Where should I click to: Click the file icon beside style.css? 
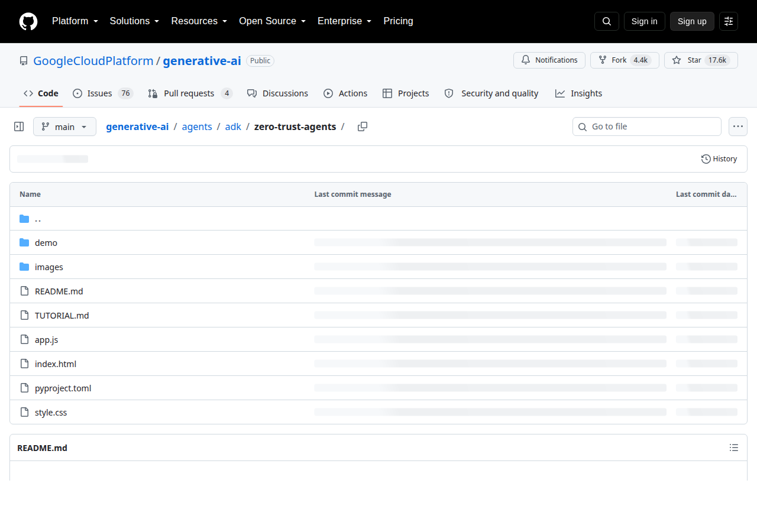[24, 413]
